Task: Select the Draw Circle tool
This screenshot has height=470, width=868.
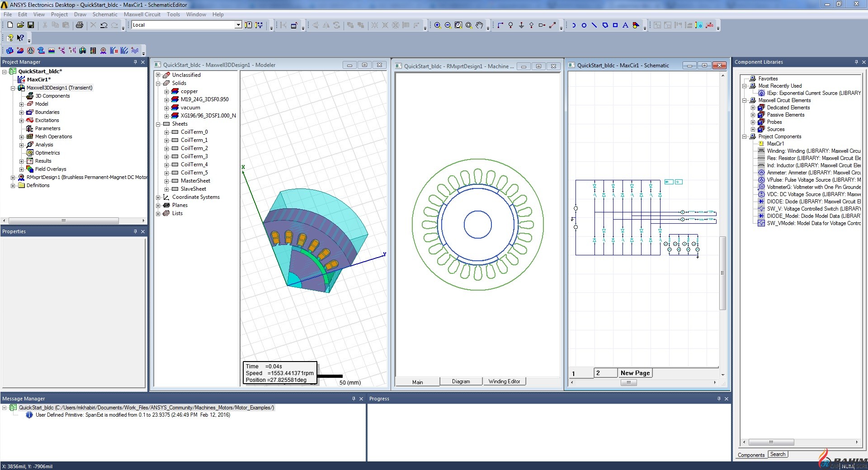Action: point(584,25)
